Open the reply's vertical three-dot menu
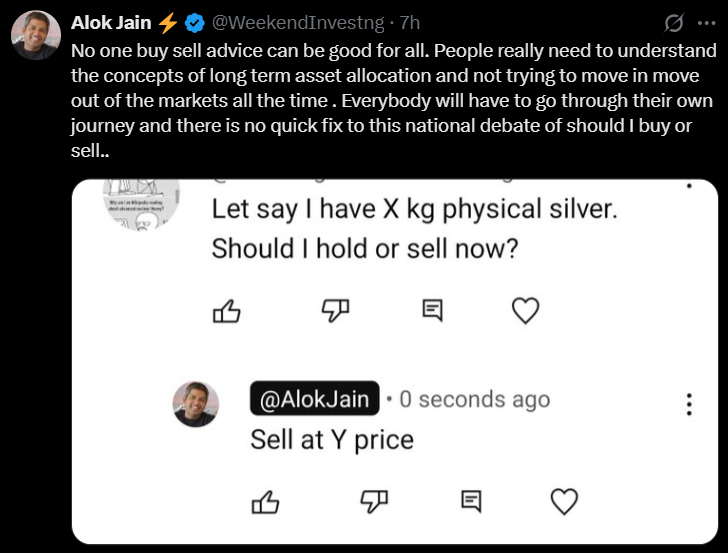Image resolution: width=728 pixels, height=553 pixels. pyautogui.click(x=688, y=403)
